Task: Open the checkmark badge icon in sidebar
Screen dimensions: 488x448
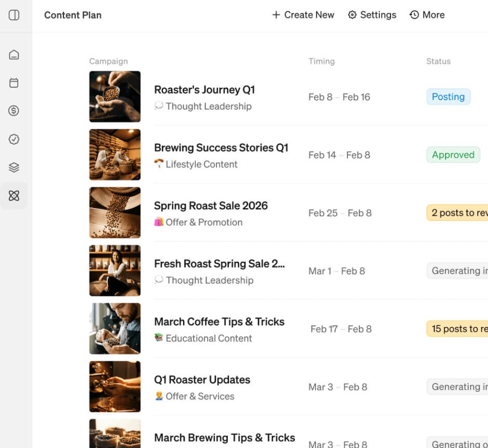Action: pyautogui.click(x=14, y=139)
